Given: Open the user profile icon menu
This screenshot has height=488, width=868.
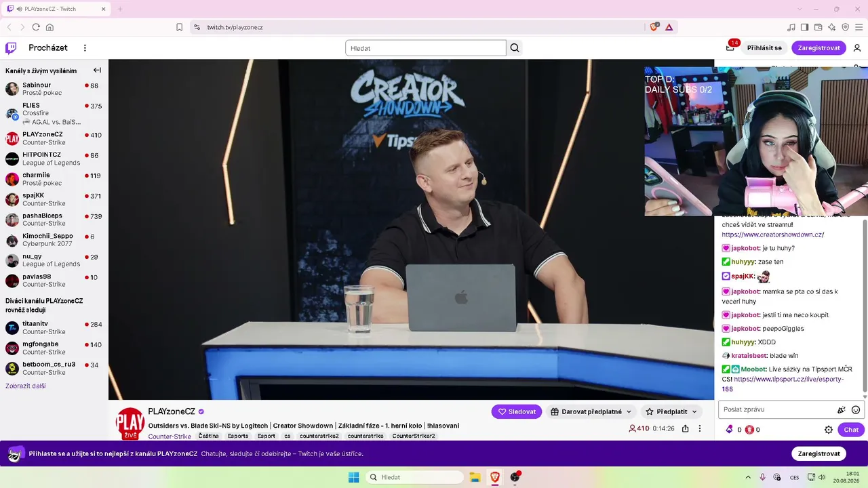Looking at the screenshot, I should click(857, 48).
